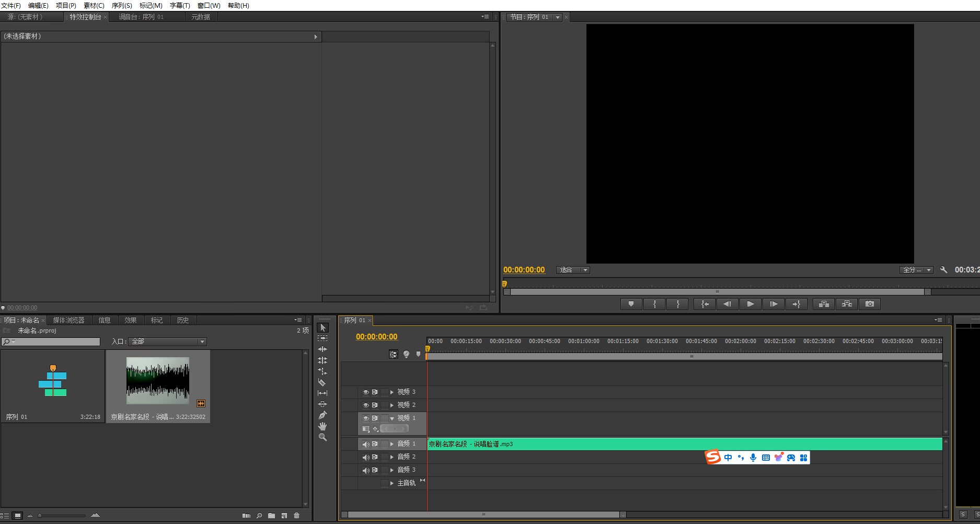Image resolution: width=980 pixels, height=524 pixels.
Task: Click Automate to Sequence icon
Action: (246, 516)
